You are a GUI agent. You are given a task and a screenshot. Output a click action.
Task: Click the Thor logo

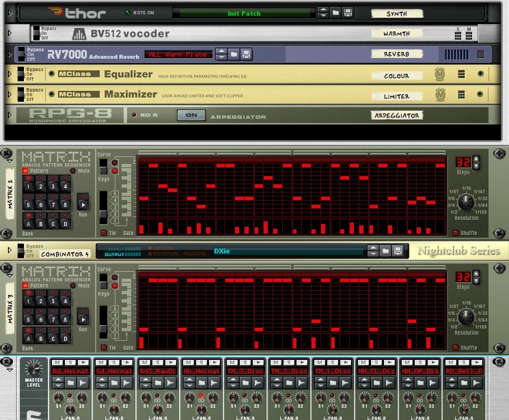point(77,13)
